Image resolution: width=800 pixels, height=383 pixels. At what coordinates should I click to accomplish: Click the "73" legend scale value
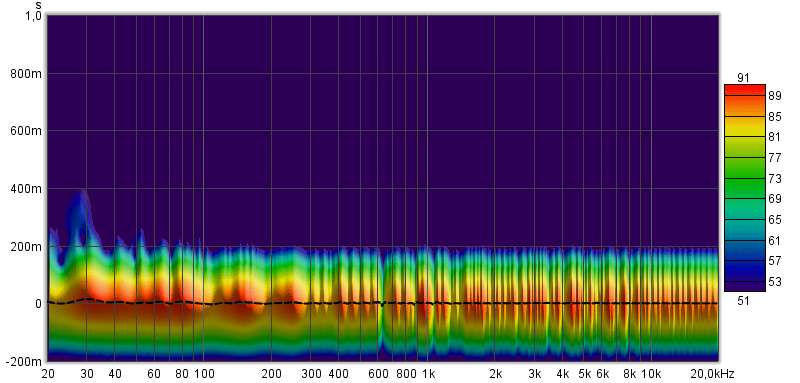point(776,178)
